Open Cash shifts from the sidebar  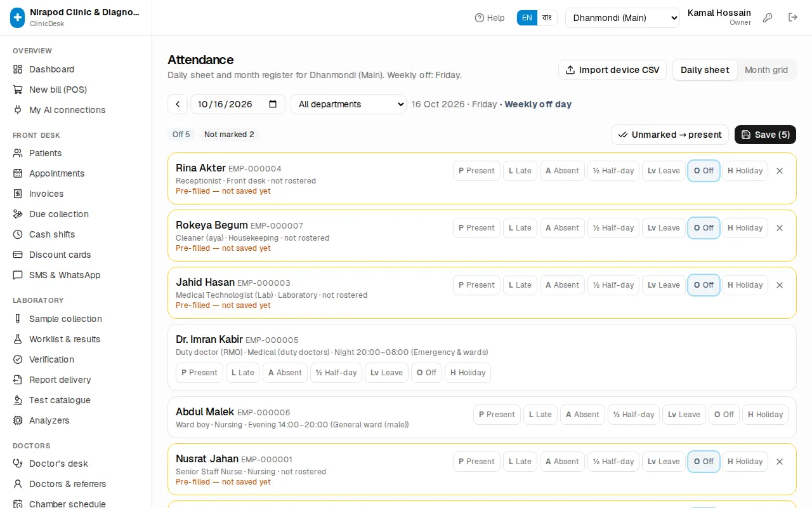click(x=52, y=234)
